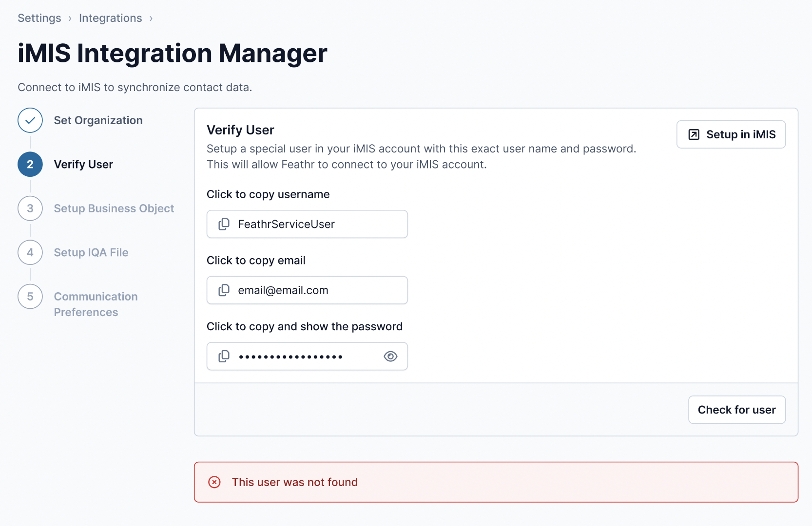Click the external link icon in Setup in iMIS
Image resolution: width=812 pixels, height=526 pixels.
(694, 134)
